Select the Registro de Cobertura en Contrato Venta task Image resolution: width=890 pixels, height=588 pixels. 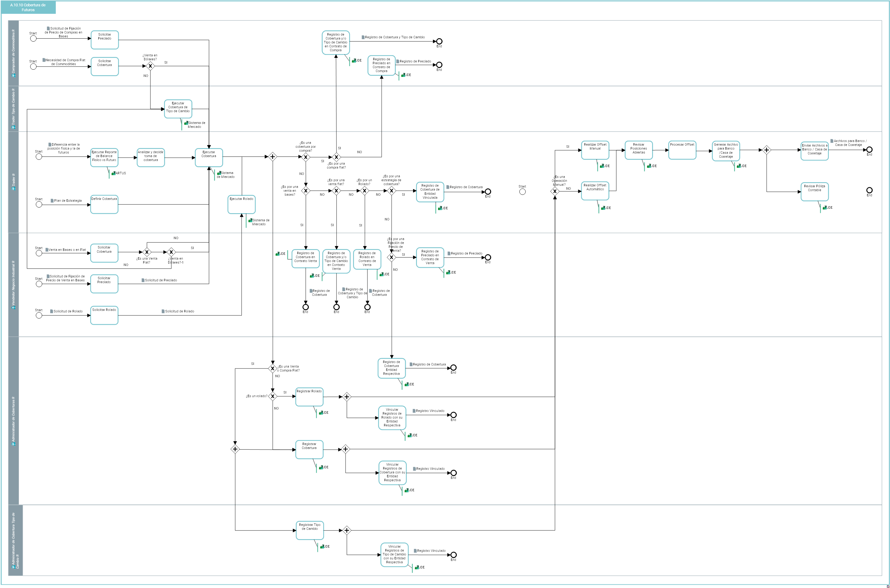pyautogui.click(x=305, y=259)
